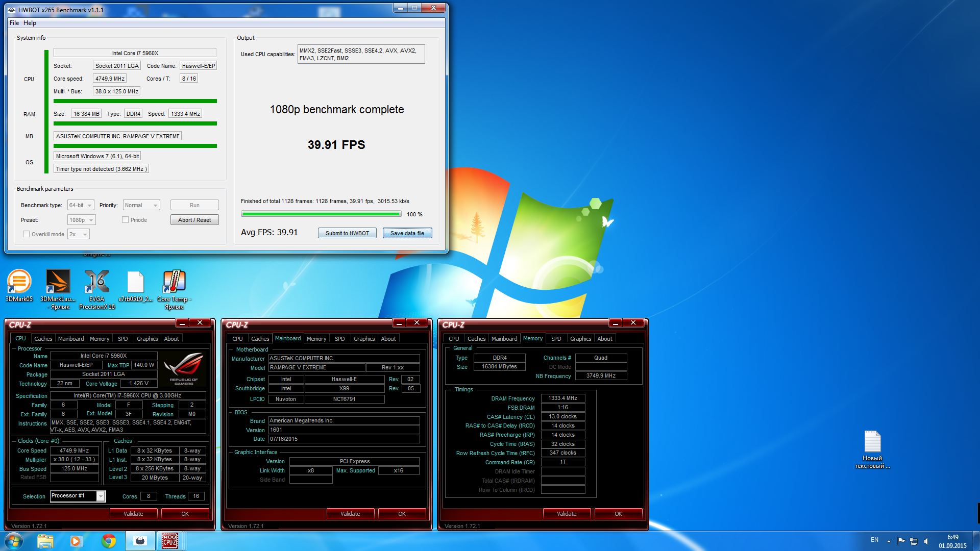
Task: Switch to HWBOT x265 taskbar button
Action: tap(140, 541)
